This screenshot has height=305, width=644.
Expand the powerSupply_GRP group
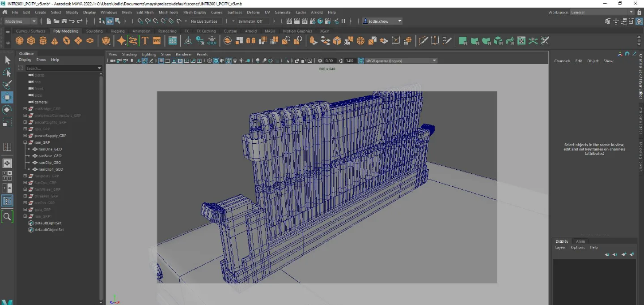tap(25, 136)
